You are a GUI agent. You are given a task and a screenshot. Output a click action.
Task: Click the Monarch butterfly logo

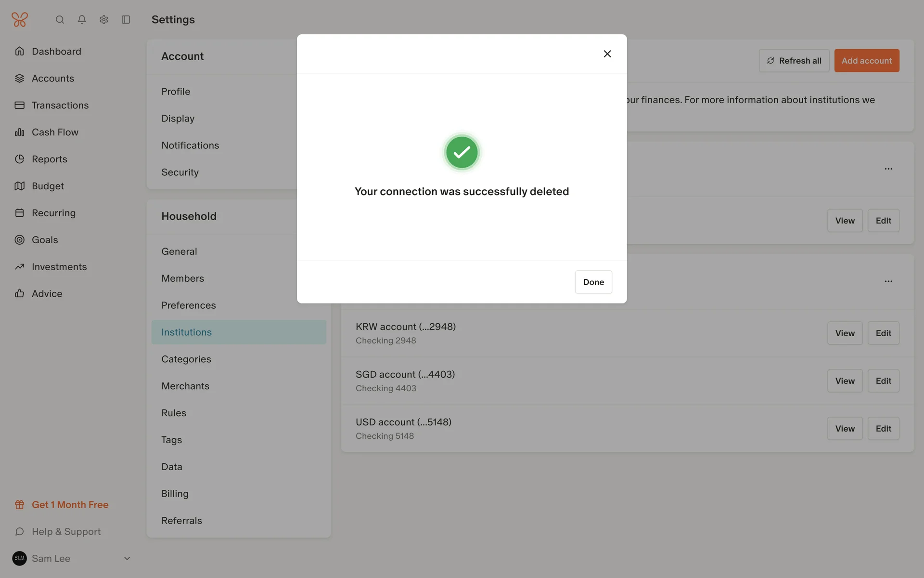coord(20,20)
